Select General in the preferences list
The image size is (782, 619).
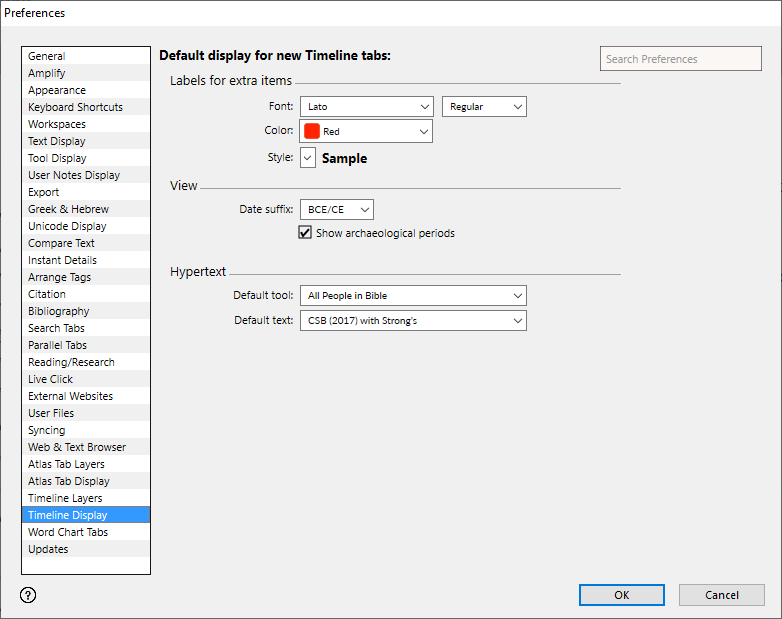click(x=47, y=57)
